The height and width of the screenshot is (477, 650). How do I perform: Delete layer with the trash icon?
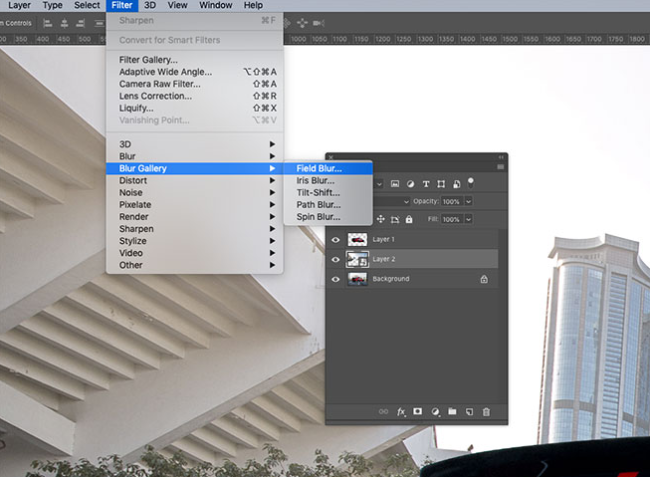click(486, 412)
